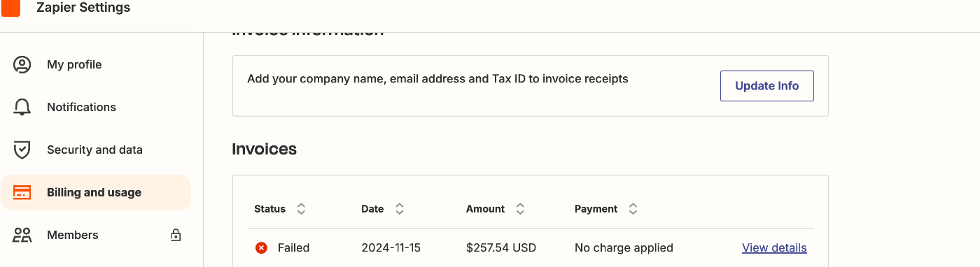Click the orange Zapier logo
Image resolution: width=980 pixels, height=267 pixels.
10,8
